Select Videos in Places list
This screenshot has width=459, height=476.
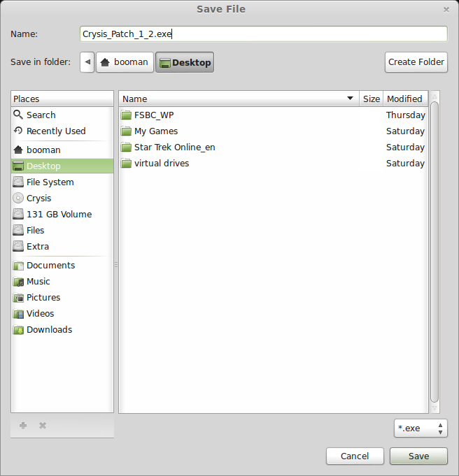pos(40,314)
